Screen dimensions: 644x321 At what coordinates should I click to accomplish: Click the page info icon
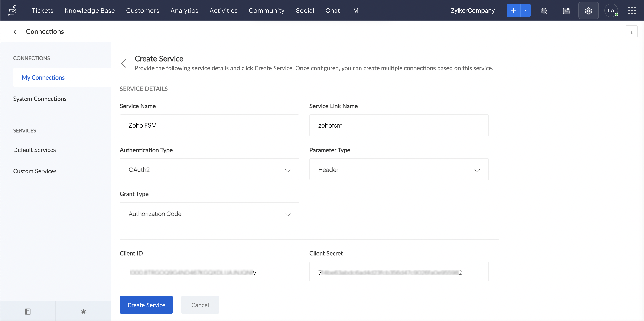tap(631, 32)
